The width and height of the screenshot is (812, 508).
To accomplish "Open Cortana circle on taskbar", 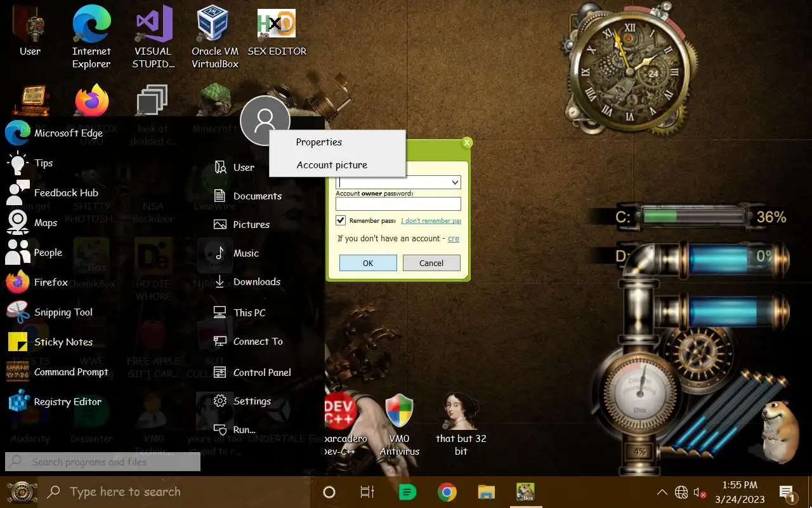I will [x=329, y=492].
